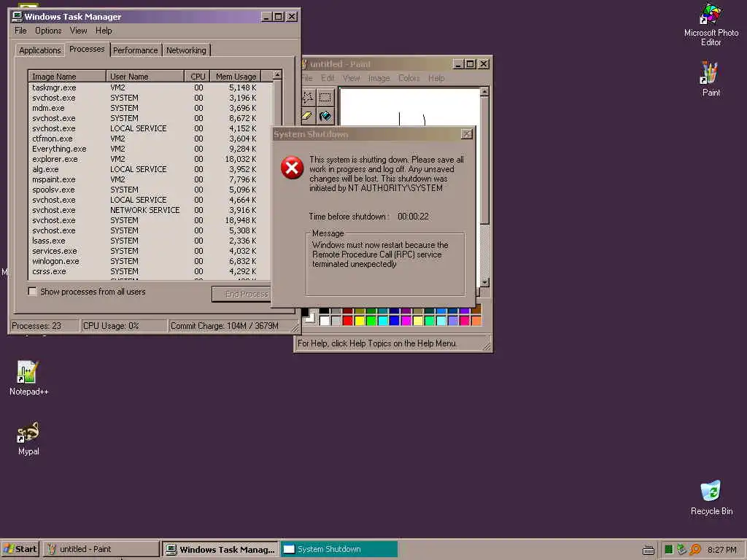Select the ctfmon.exe process row
The width and height of the screenshot is (747, 560).
(x=150, y=139)
